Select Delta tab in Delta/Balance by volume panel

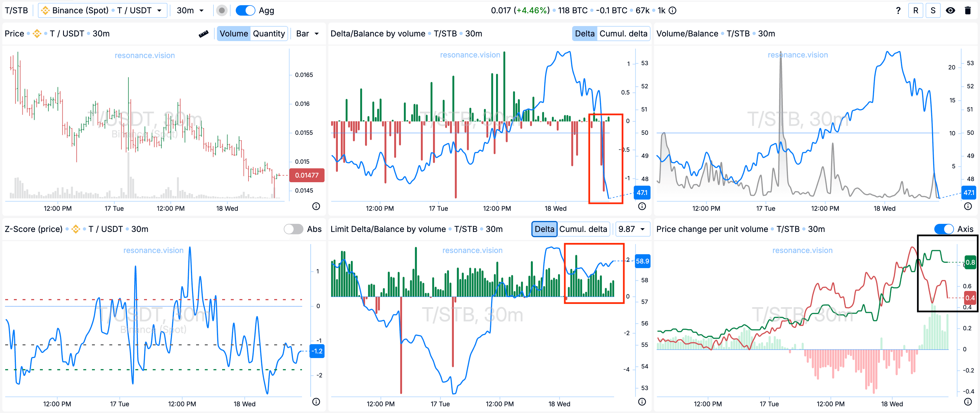584,34
